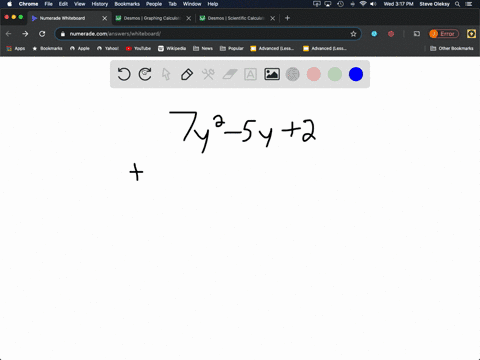Insert an image using the picture icon

pyautogui.click(x=272, y=74)
